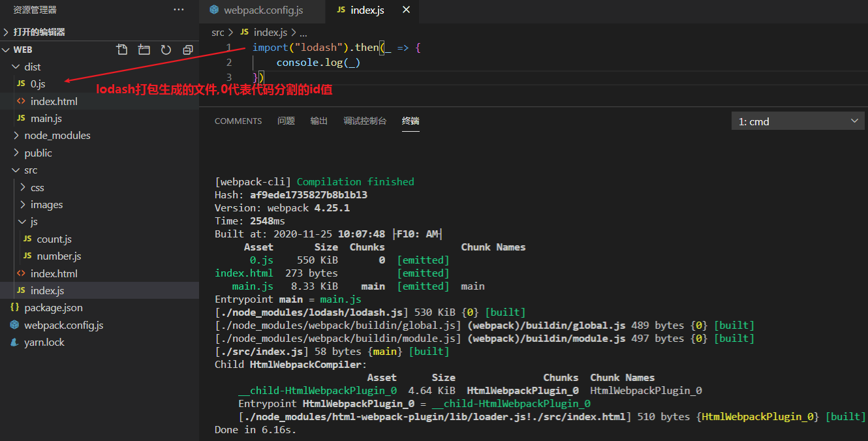Screen dimensions: 868x441
Task: Click the HTML icon beside dist index.html
Action: [21, 101]
